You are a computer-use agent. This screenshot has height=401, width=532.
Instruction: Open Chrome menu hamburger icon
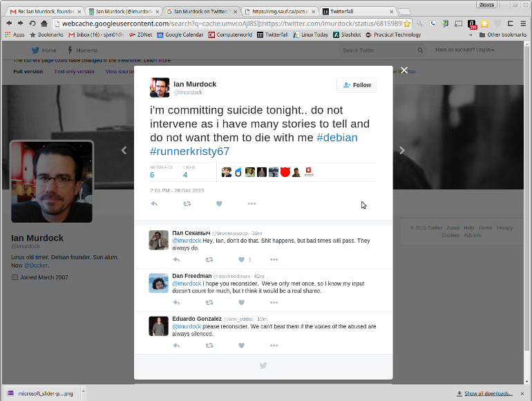[x=523, y=24]
